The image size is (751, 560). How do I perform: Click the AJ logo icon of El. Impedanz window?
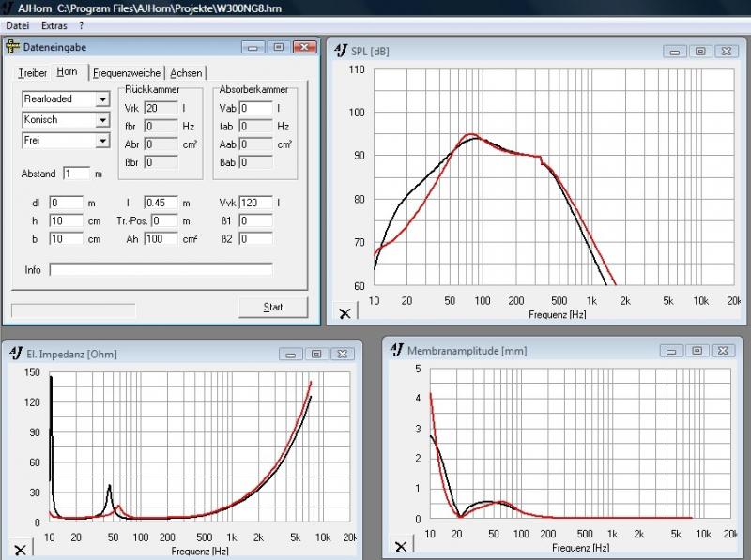(x=16, y=354)
